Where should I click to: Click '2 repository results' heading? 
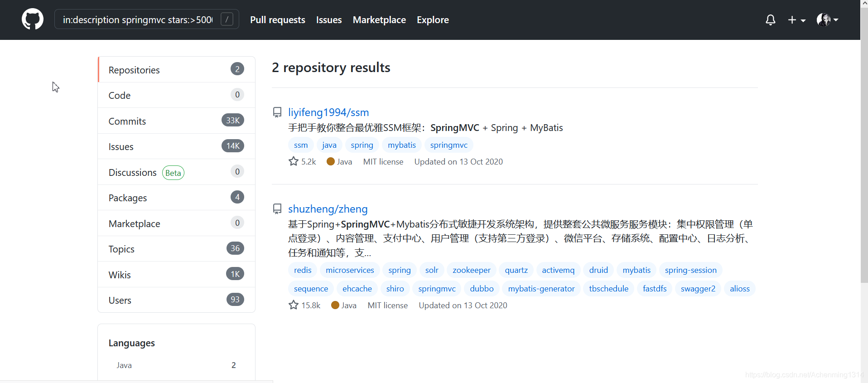331,68
